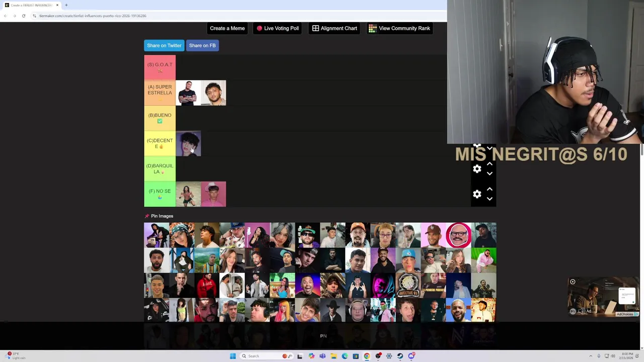Switch to the Create a TIERLIST INFLUENCERS tab
This screenshot has width=644, height=362.
pos(30,5)
